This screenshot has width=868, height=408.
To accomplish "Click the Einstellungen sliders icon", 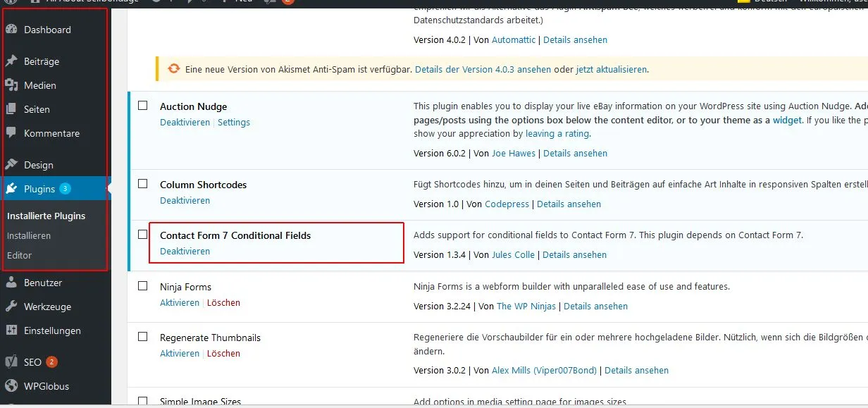I will (11, 330).
